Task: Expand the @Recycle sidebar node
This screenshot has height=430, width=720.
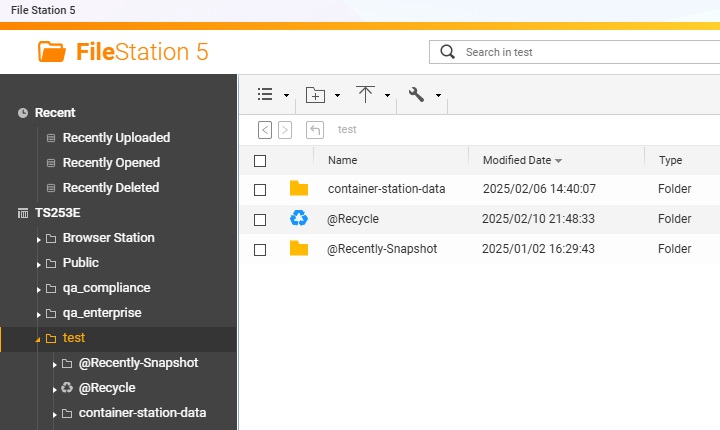Action: pos(55,390)
